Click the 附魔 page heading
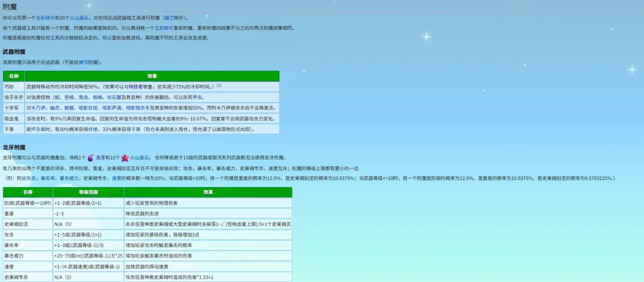This screenshot has height=282, width=644. [x=9, y=6]
